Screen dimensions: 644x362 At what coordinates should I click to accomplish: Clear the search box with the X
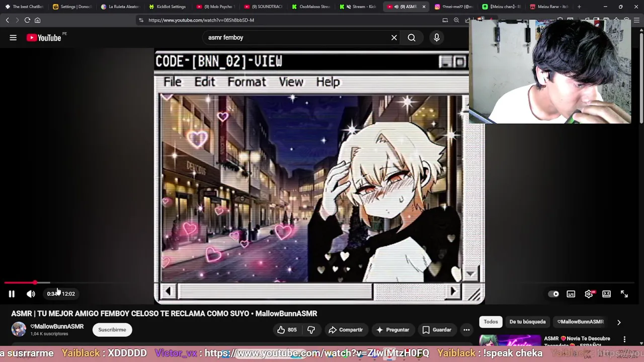[x=394, y=38]
